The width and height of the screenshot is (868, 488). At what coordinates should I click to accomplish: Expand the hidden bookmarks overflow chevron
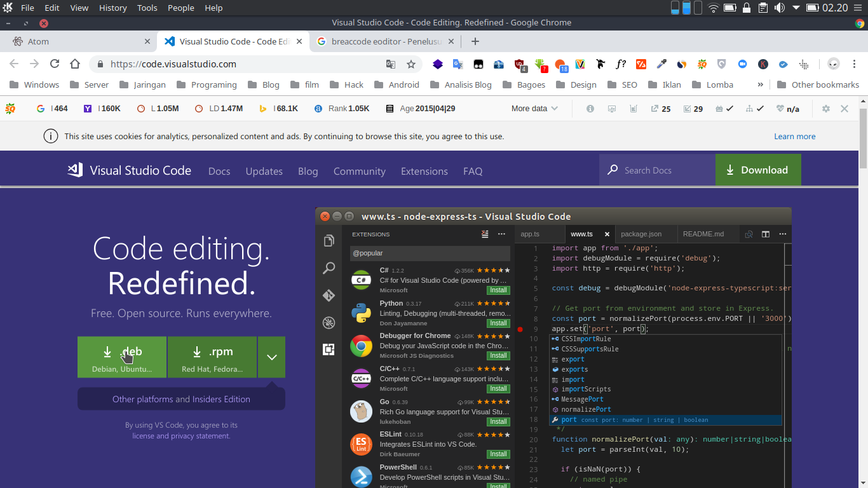[x=760, y=85]
